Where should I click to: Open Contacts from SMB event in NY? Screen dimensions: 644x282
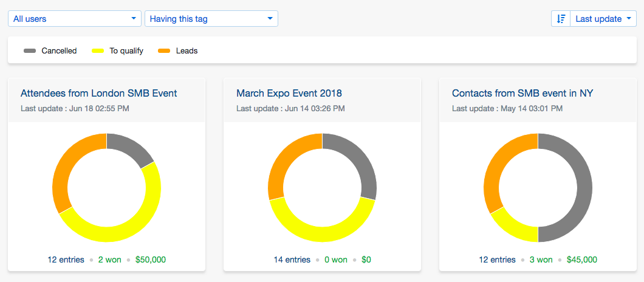(522, 94)
